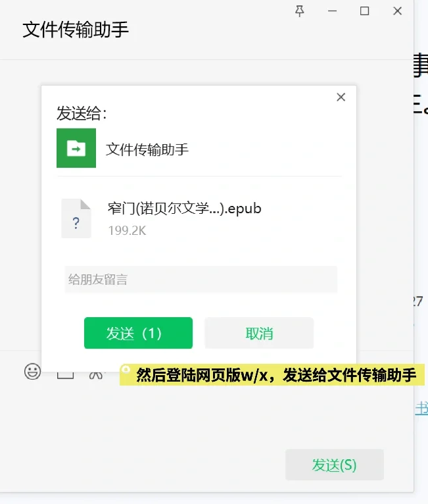The height and width of the screenshot is (504, 428).
Task: Close the 发送给 dialog with X
Action: click(341, 97)
